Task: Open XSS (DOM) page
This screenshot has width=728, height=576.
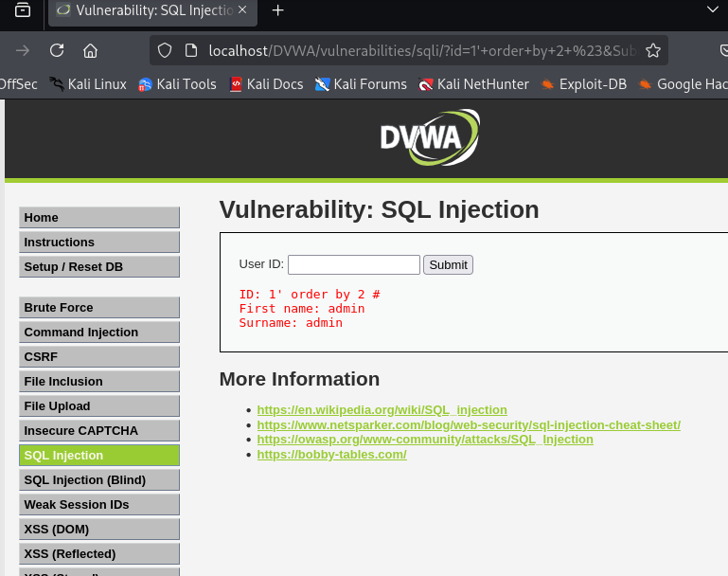Action: coord(99,529)
